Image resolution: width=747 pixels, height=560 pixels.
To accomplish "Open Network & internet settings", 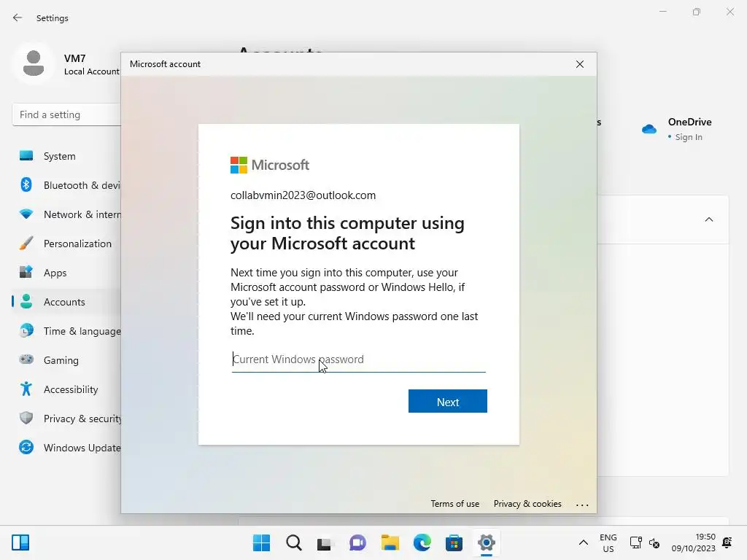I will click(x=66, y=214).
